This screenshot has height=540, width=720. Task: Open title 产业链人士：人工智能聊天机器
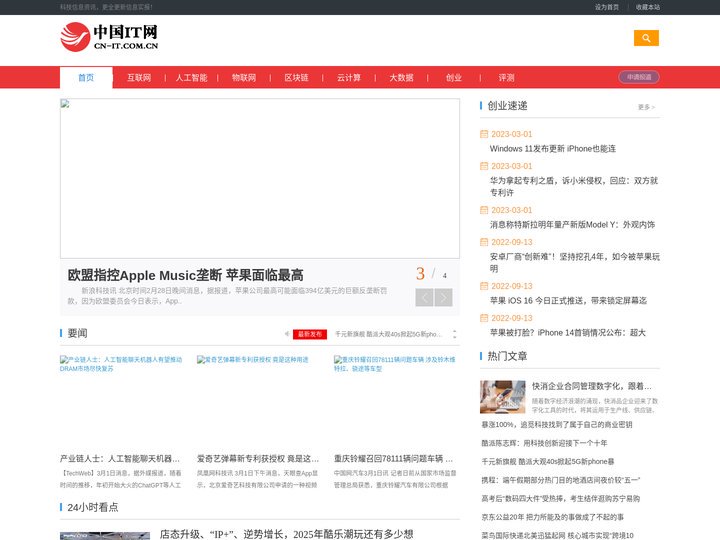click(120, 459)
